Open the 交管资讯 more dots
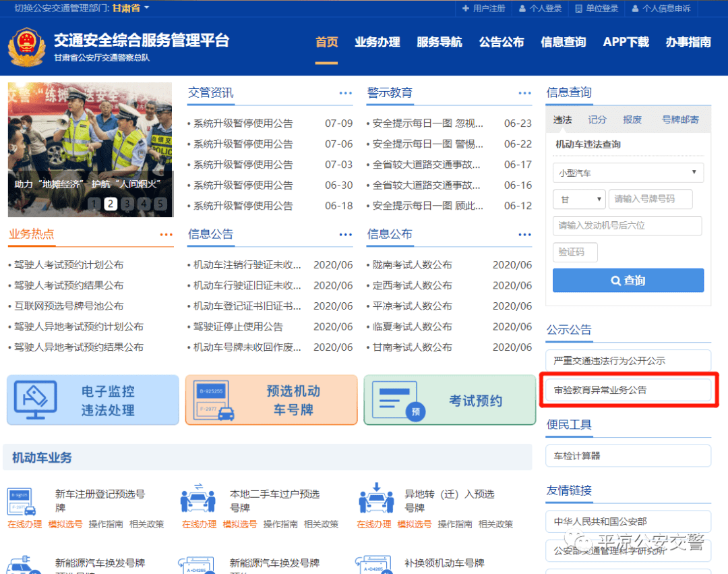The image size is (728, 574). 345,93
